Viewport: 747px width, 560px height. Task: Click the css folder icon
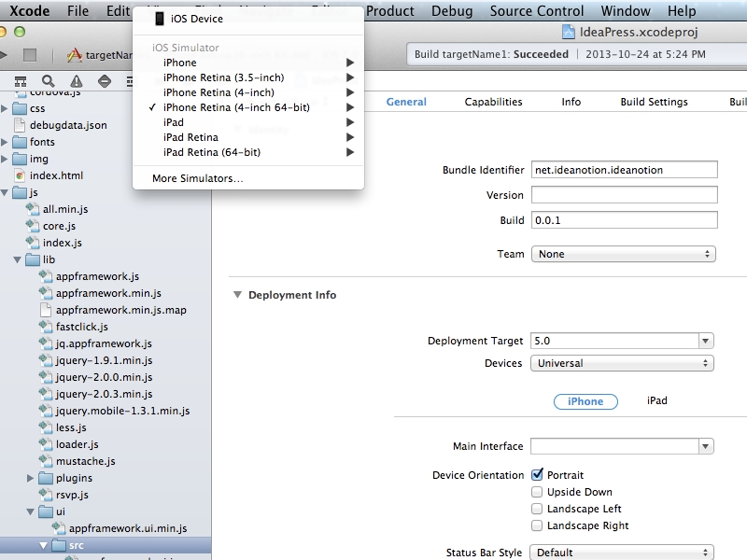pyautogui.click(x=20, y=108)
